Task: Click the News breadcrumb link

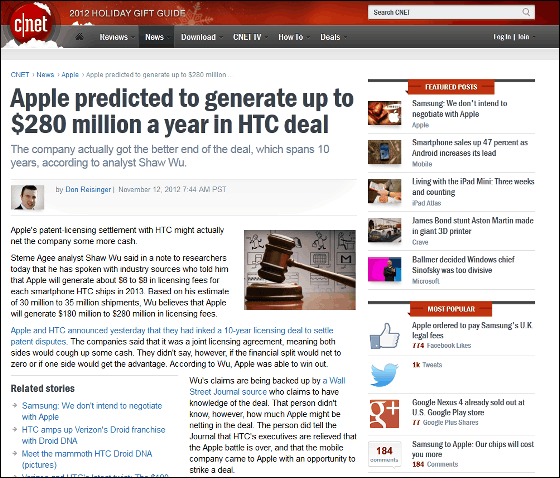Action: pyautogui.click(x=45, y=75)
